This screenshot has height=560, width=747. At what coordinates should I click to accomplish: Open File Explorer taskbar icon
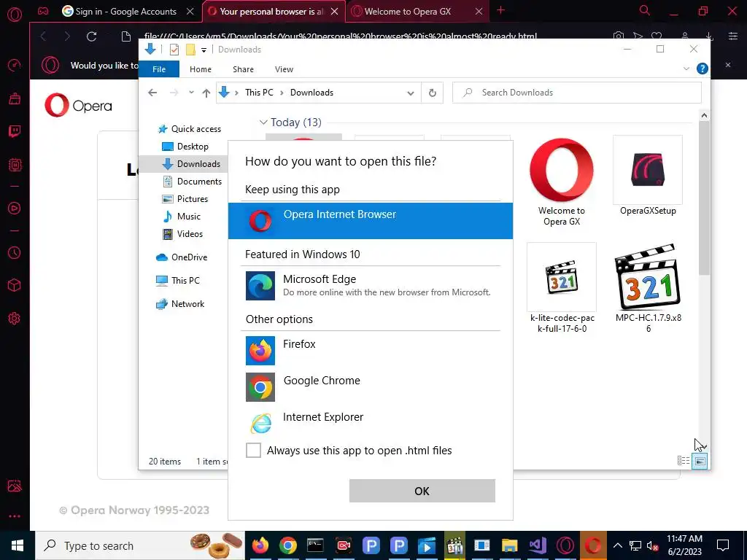(x=509, y=545)
